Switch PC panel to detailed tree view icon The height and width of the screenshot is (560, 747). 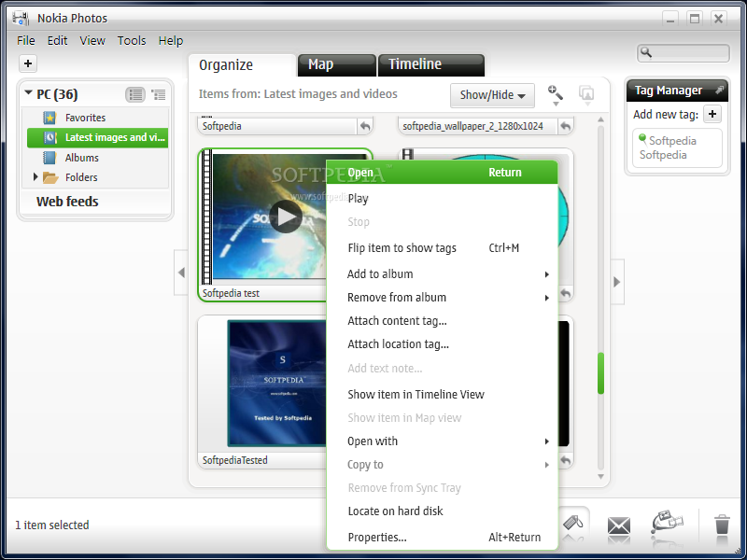point(158,94)
